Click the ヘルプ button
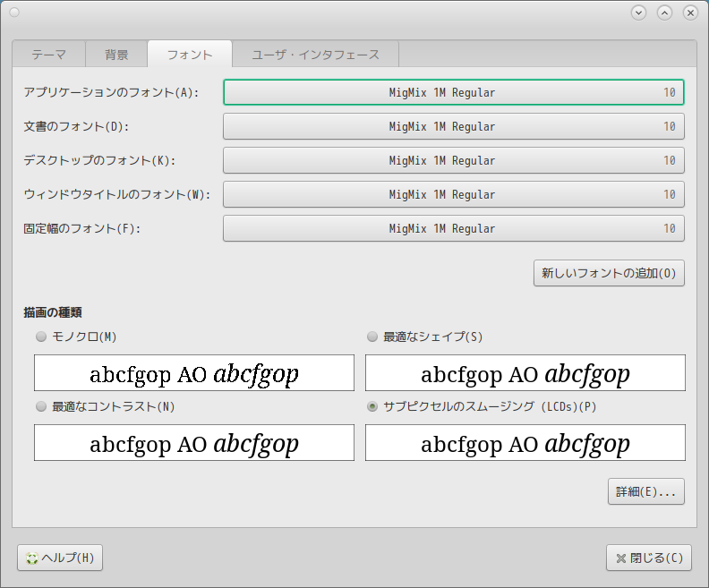709x588 pixels. (x=60, y=558)
